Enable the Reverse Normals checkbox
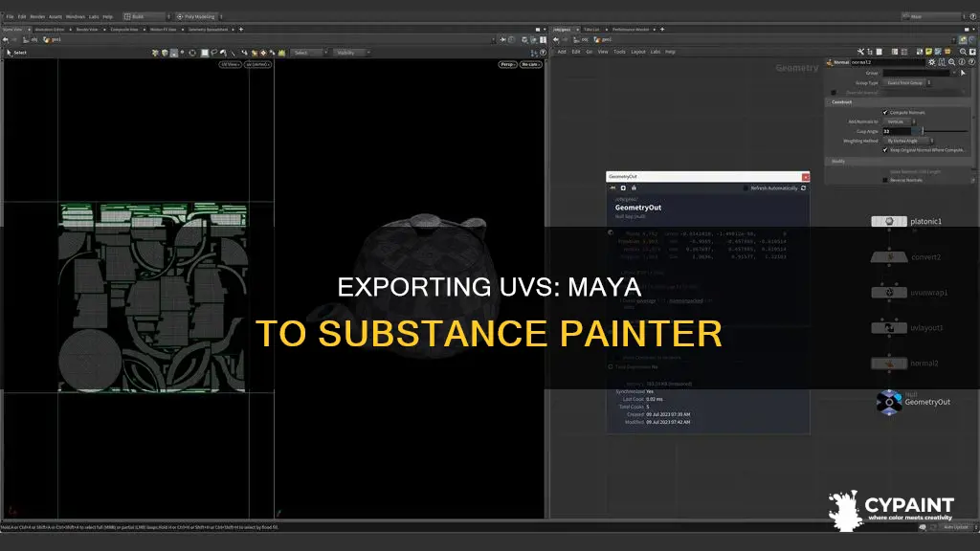Screen dimensions: 980x551 point(885,180)
